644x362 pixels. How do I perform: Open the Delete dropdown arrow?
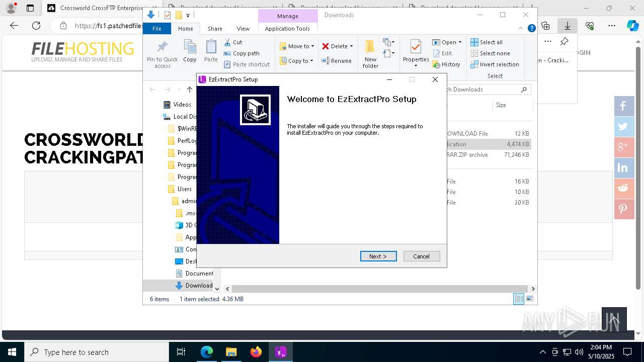[351, 46]
